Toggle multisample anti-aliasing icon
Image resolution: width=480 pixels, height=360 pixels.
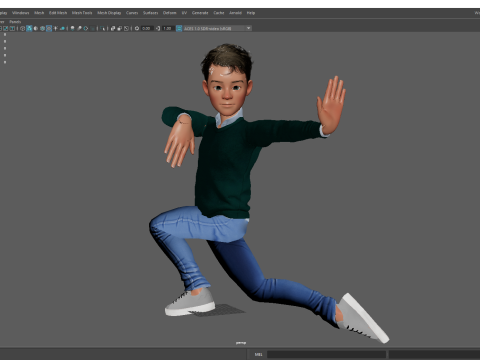[86, 28]
